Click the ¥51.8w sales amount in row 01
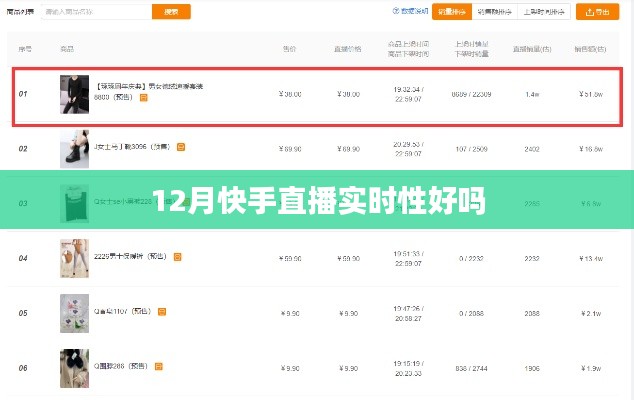 tap(591, 94)
